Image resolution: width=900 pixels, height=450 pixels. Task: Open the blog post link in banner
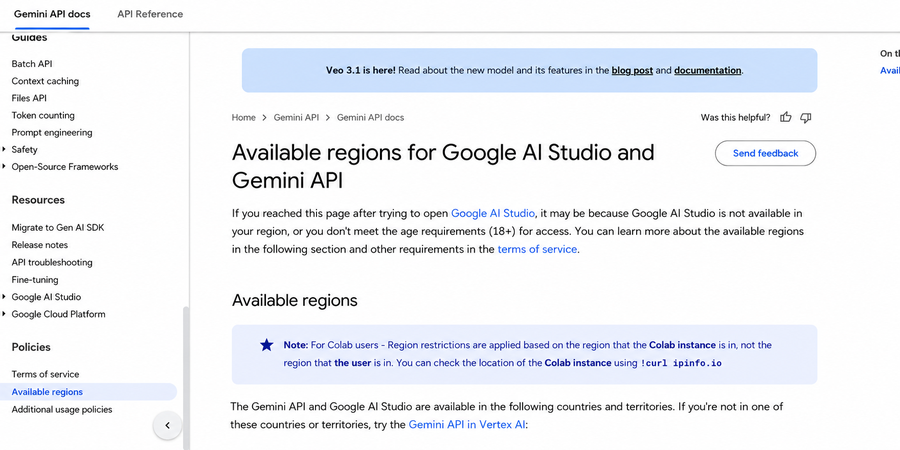632,71
